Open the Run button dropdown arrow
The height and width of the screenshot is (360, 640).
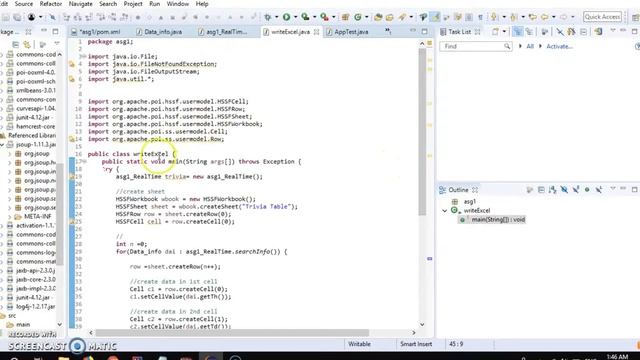click(x=295, y=17)
